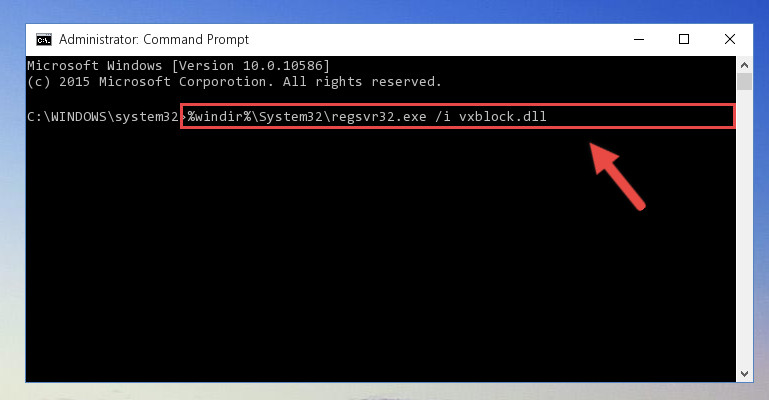Click the scrollbar up arrow
Screen dimensions: 769x400
click(744, 65)
